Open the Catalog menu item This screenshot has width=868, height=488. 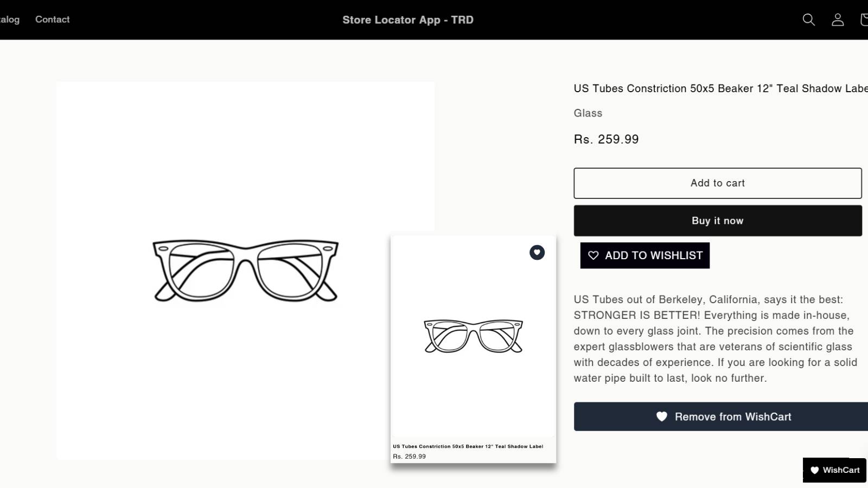tap(9, 20)
